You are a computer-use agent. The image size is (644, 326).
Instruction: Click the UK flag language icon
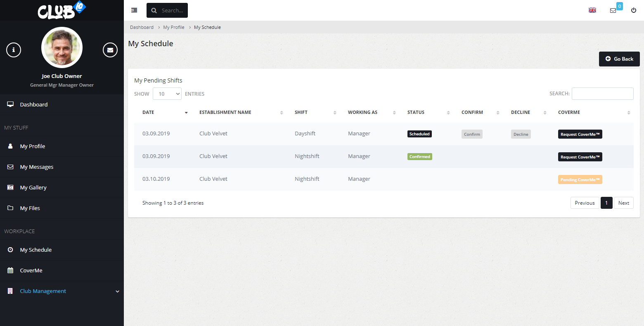[592, 10]
